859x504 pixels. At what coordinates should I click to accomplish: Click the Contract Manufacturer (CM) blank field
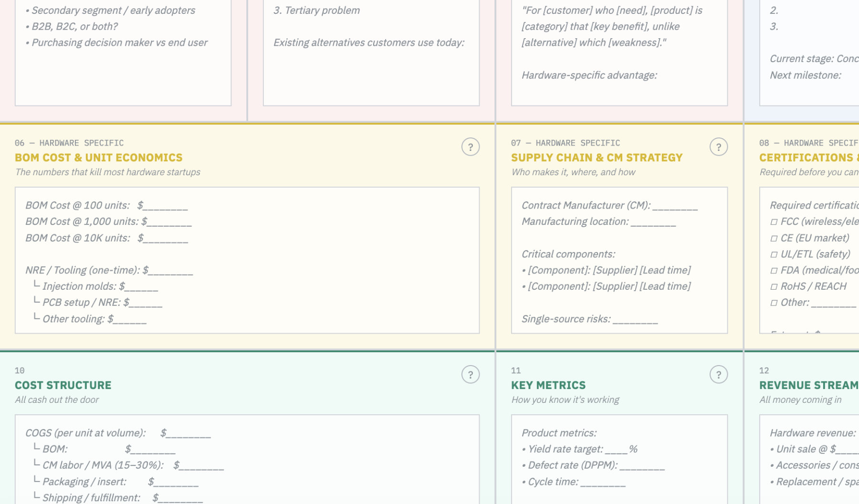click(675, 206)
